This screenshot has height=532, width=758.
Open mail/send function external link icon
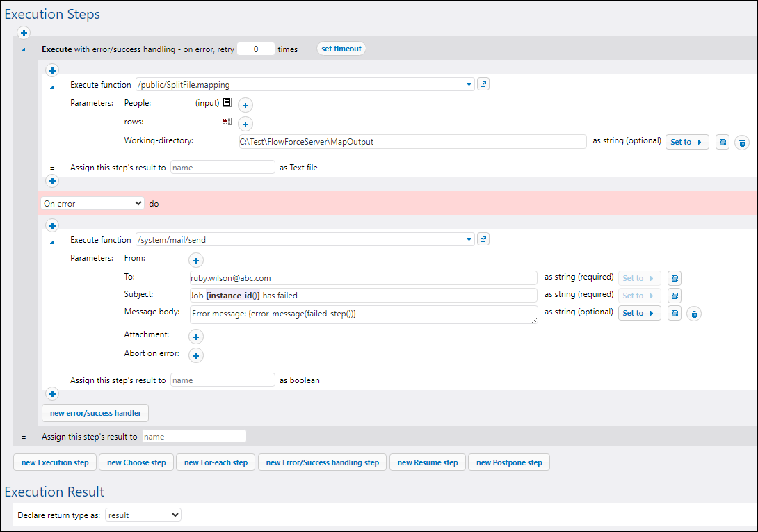484,239
